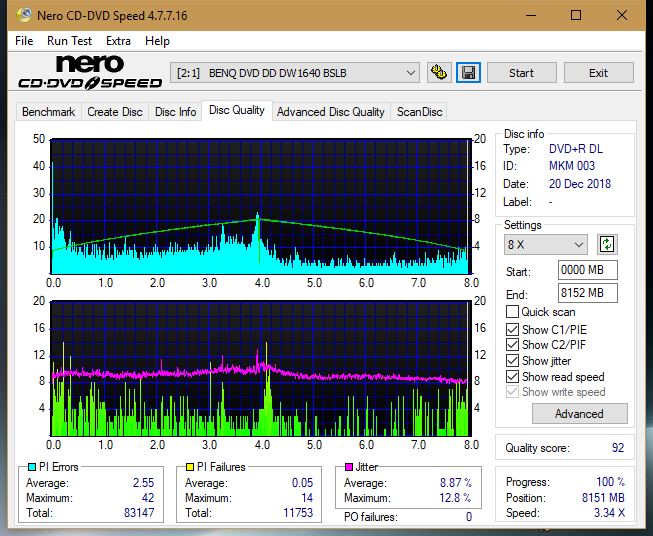Click the save floppy disk icon

[x=469, y=73]
